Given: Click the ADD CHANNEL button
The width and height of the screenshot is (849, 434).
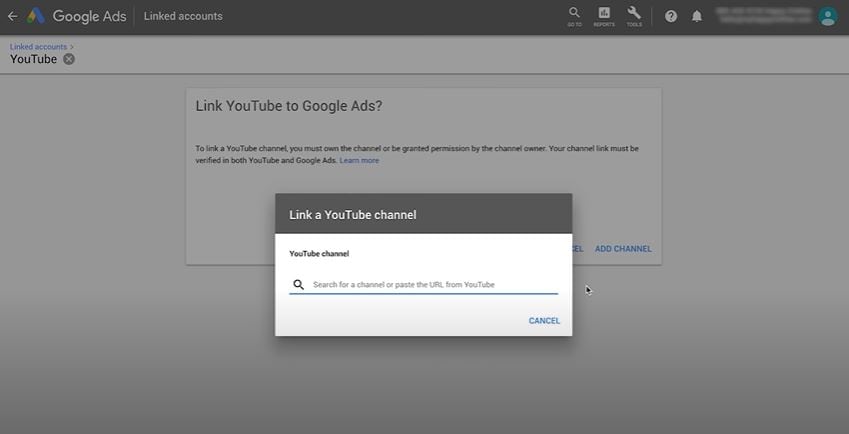Looking at the screenshot, I should tap(623, 249).
